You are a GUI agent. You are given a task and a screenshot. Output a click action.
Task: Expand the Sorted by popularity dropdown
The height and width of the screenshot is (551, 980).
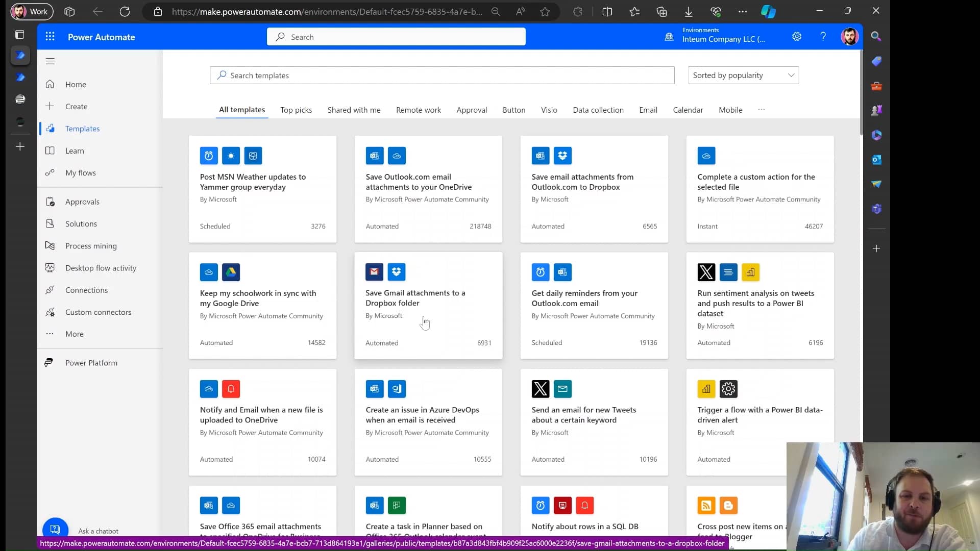[x=743, y=76]
